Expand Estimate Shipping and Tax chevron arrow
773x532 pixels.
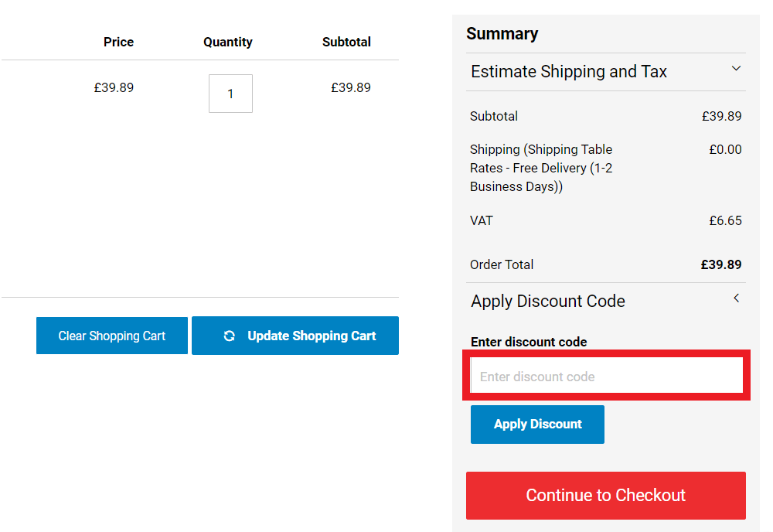[736, 69]
